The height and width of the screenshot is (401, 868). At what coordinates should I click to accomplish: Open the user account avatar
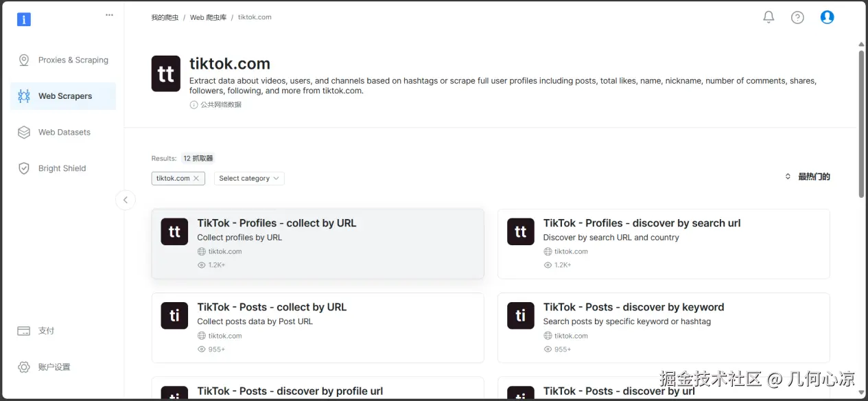pyautogui.click(x=827, y=17)
